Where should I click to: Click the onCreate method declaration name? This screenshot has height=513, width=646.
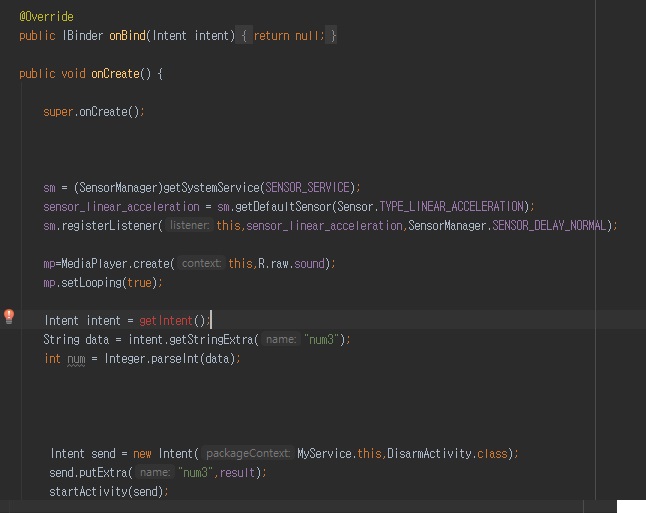pos(115,74)
